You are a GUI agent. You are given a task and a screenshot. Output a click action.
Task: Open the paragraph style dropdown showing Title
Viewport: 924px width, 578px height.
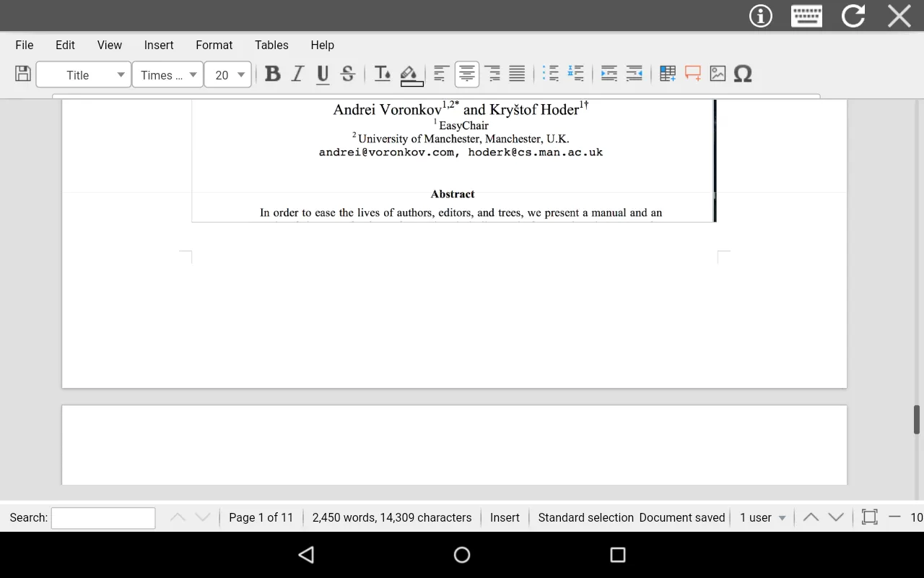click(84, 74)
